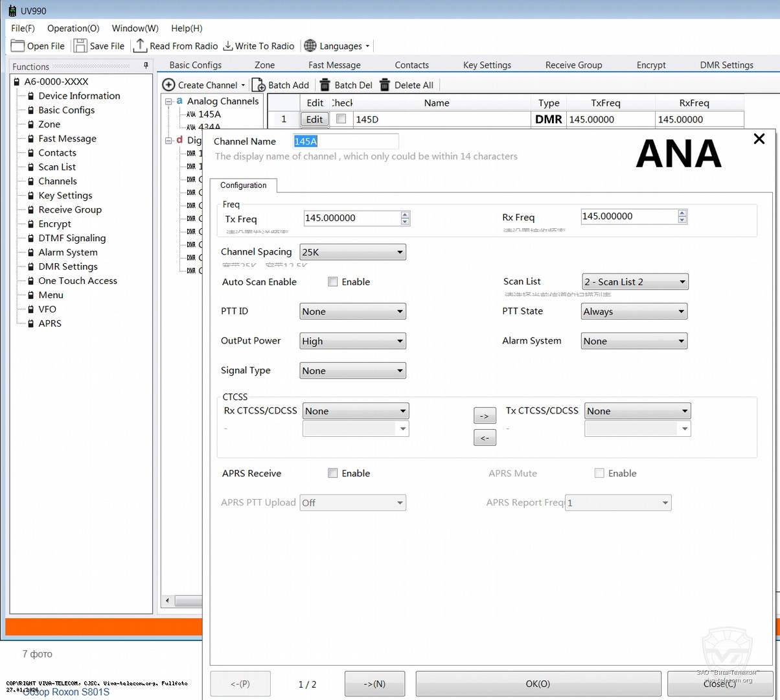Open the Operation menu

73,29
